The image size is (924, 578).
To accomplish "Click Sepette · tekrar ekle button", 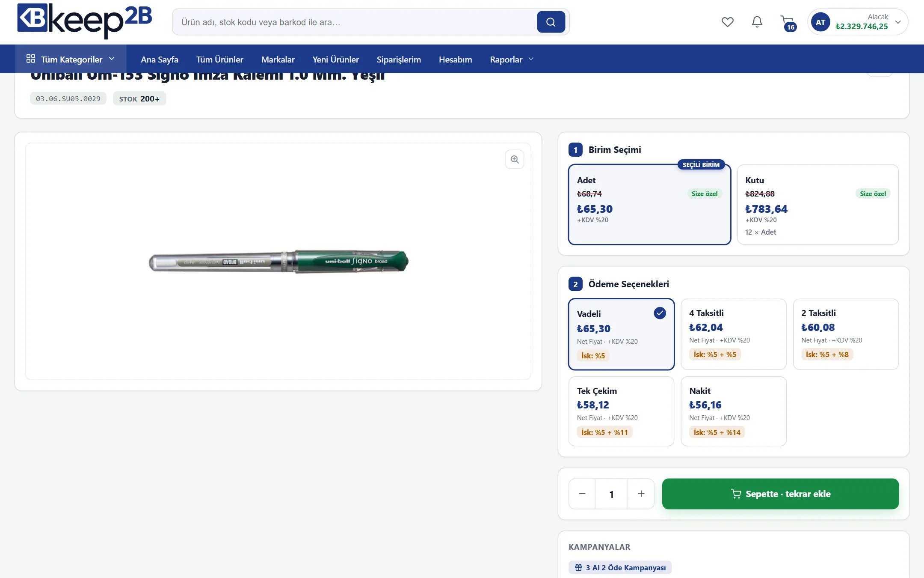I will (x=780, y=494).
